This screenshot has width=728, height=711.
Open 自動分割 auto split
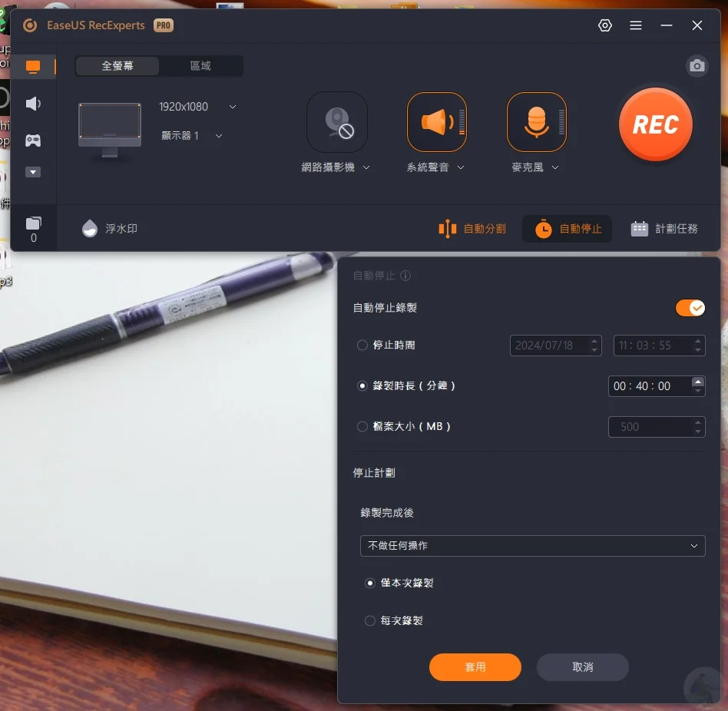(472, 229)
